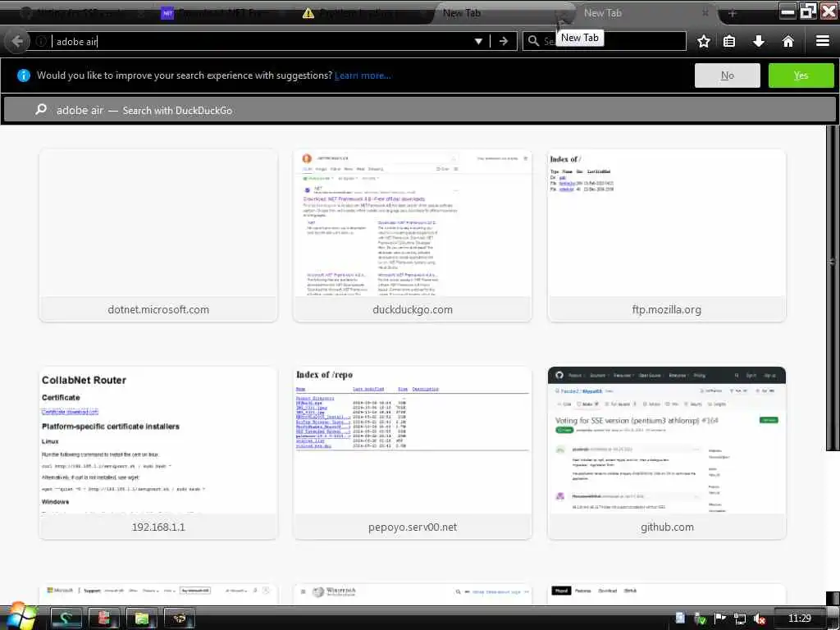Image resolution: width=840 pixels, height=630 pixels.
Task: Click the Go arrow in the address bar
Action: coord(504,41)
